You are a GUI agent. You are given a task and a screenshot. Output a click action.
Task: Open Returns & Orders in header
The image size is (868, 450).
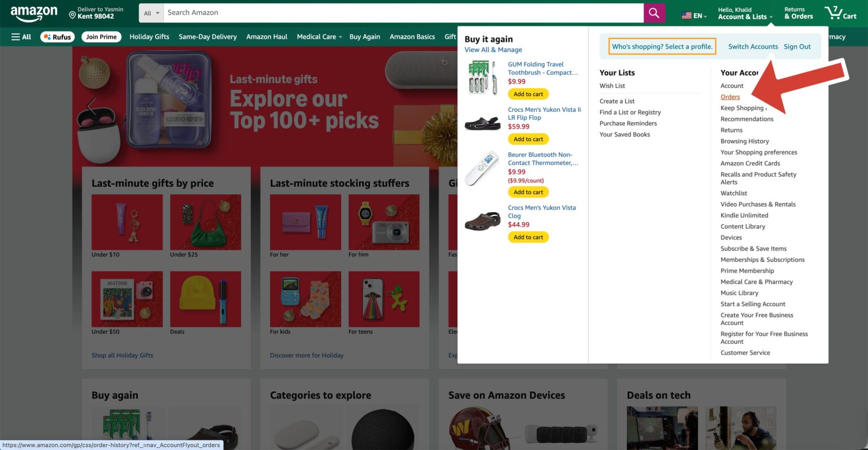(798, 14)
